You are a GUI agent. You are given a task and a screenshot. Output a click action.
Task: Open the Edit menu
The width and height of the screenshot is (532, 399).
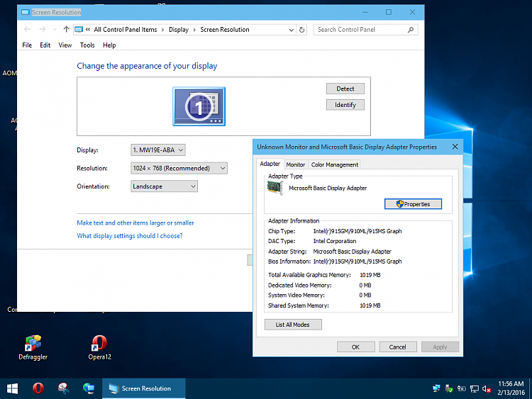point(45,45)
